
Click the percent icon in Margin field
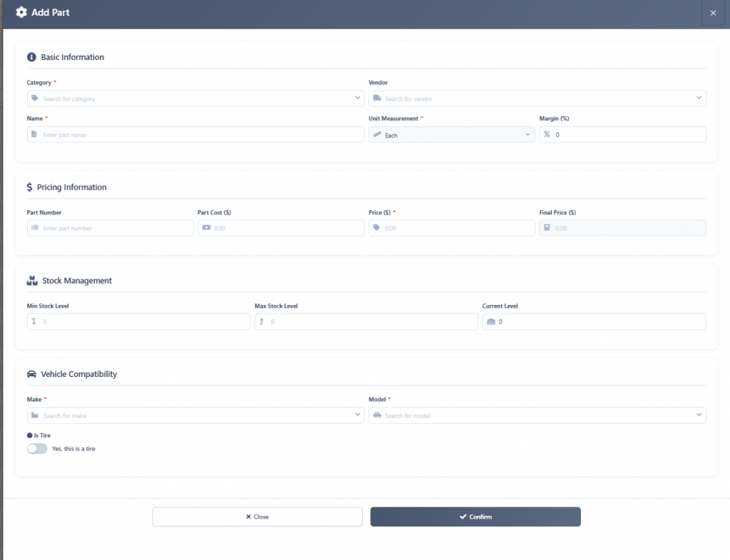coord(547,135)
